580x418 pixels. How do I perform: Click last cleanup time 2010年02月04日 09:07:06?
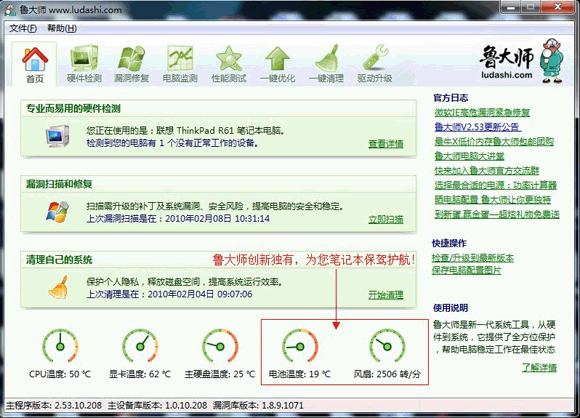point(200,294)
